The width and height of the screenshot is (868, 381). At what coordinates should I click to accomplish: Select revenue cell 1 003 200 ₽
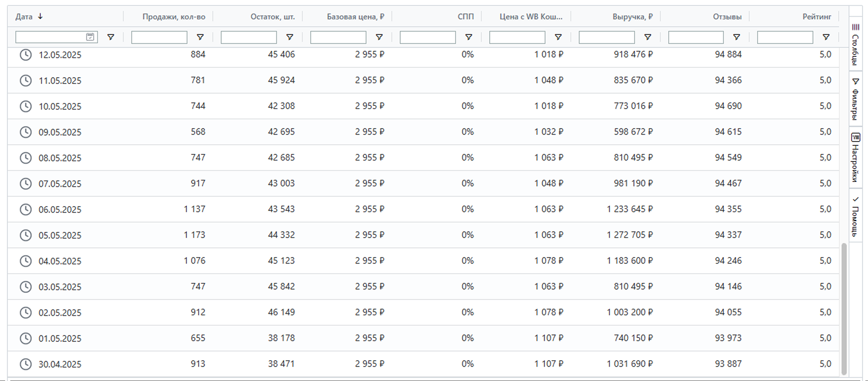point(629,312)
